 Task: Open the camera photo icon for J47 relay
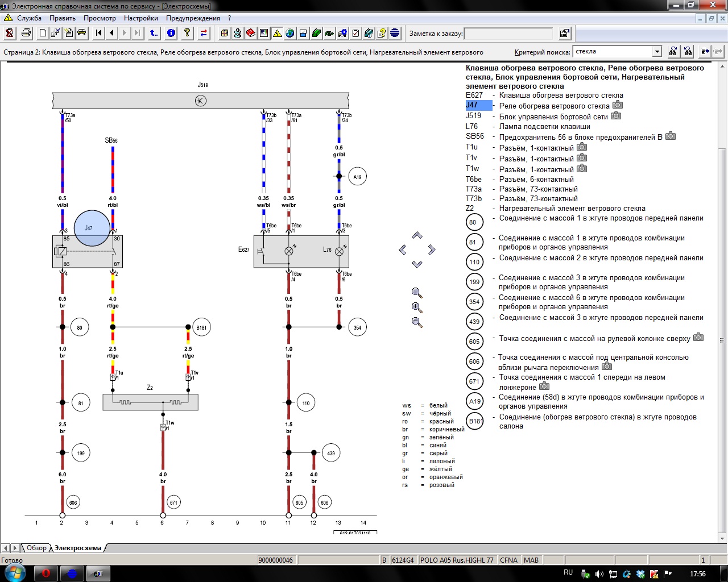(x=618, y=105)
